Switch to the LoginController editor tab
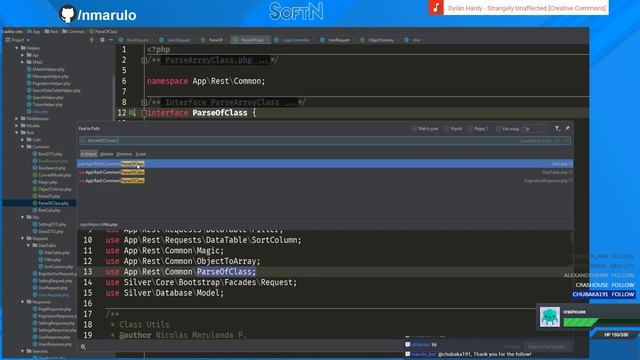Viewport: 640px width, 360px height. (x=293, y=40)
